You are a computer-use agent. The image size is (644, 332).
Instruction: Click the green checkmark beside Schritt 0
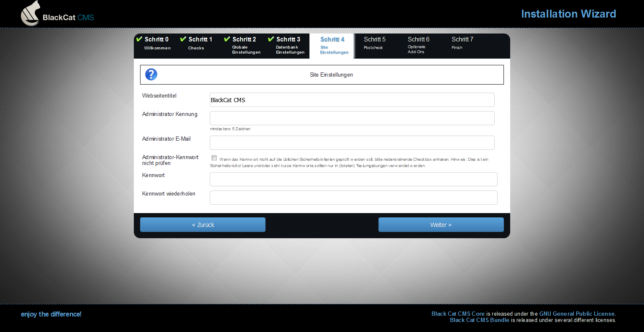coord(139,39)
